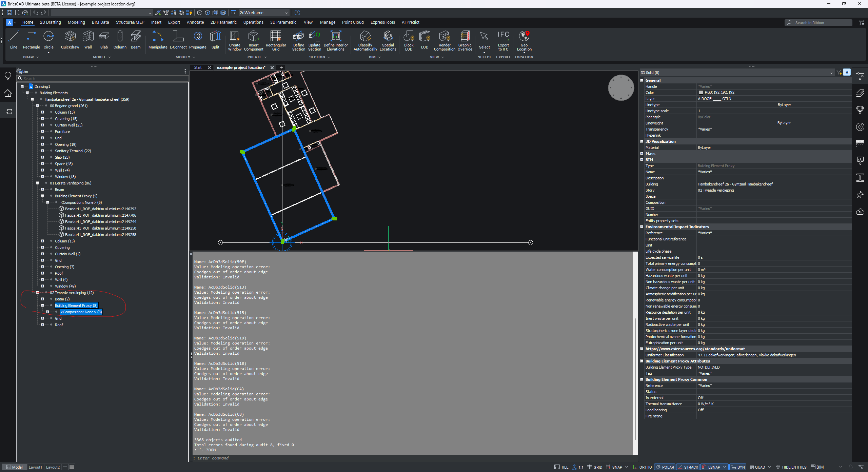Open the BIM Data ribbon tab
This screenshot has height=472, width=868.
[x=100, y=22]
